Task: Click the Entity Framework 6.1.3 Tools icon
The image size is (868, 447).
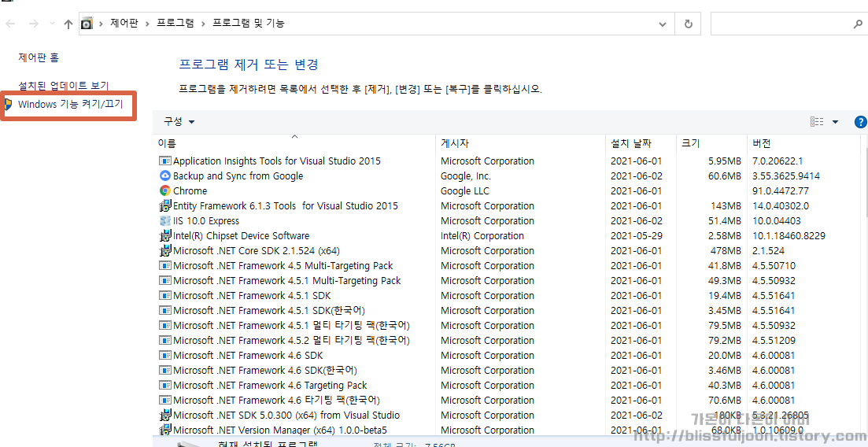Action: coord(165,206)
